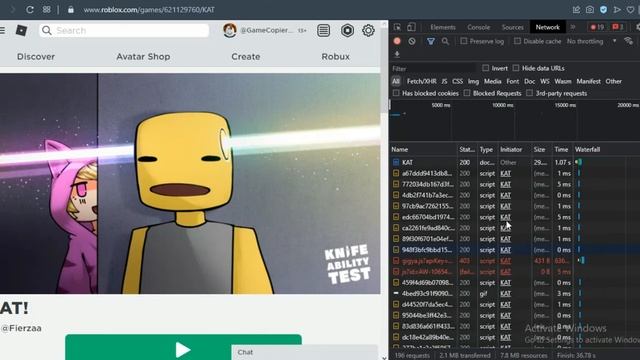This screenshot has width=640, height=360.
Task: Open the Chat bar
Action: click(304, 352)
